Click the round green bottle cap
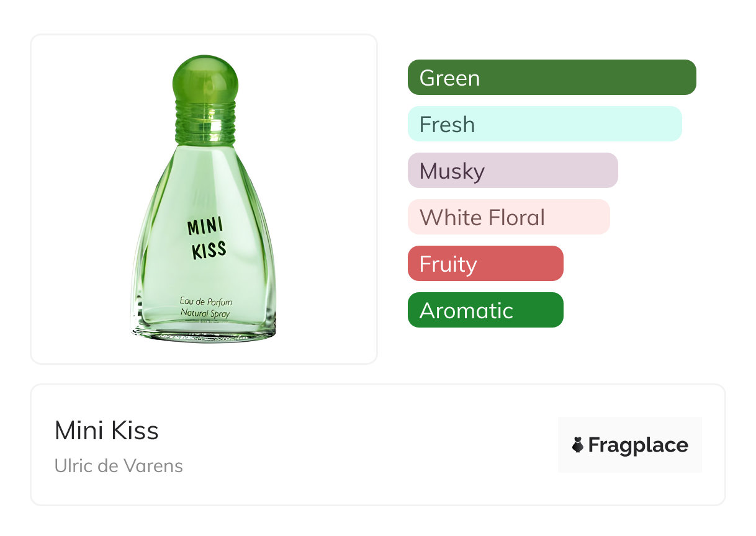756x536 pixels. click(x=205, y=79)
